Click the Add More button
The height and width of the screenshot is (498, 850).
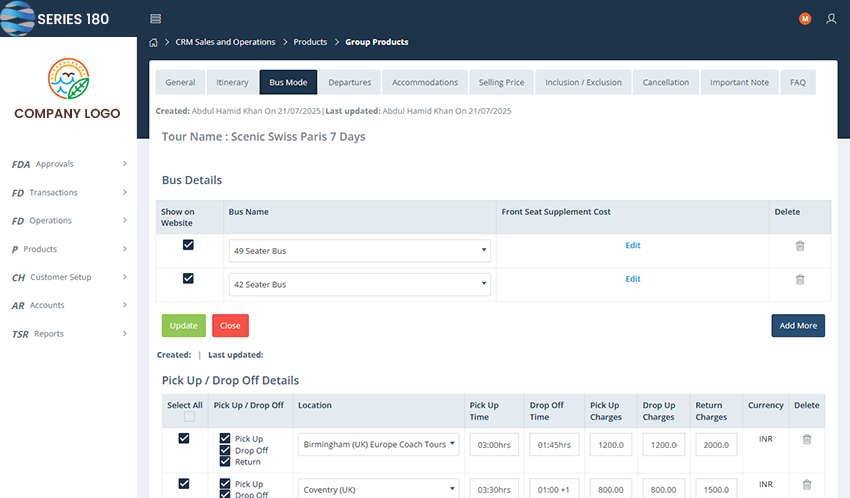(x=797, y=326)
